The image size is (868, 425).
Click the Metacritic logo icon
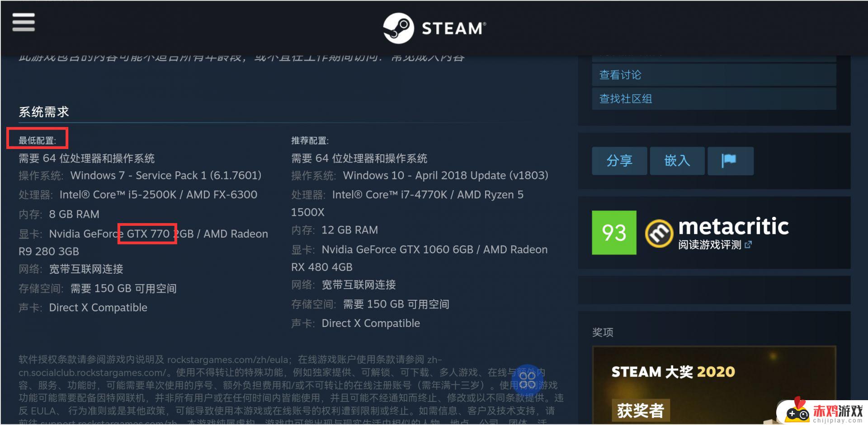pyautogui.click(x=659, y=234)
